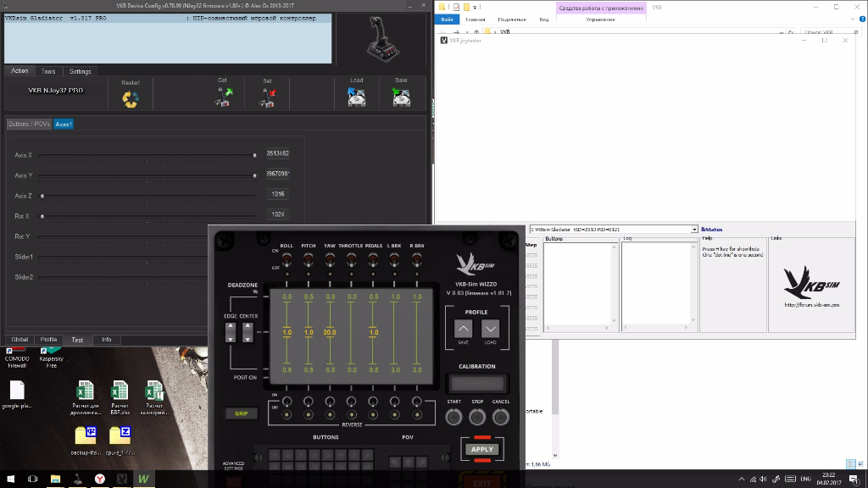The height and width of the screenshot is (488, 868).
Task: Flip the PITCH on/off toggle switch
Action: pos(309,258)
